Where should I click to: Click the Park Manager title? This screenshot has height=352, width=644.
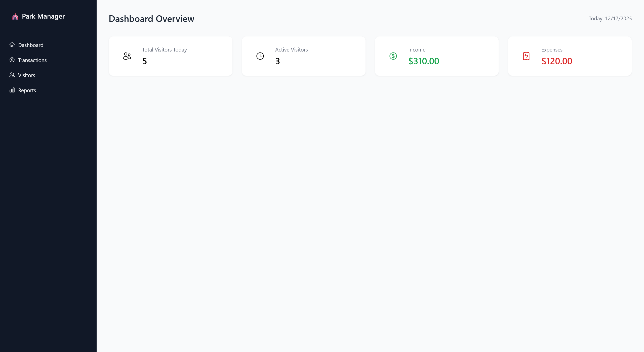(x=44, y=16)
